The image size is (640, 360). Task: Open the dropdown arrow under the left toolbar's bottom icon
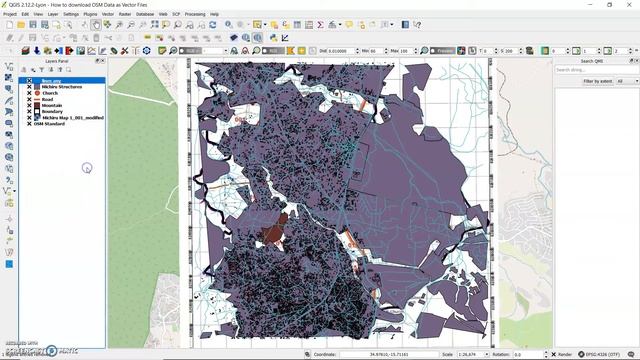(x=15, y=191)
